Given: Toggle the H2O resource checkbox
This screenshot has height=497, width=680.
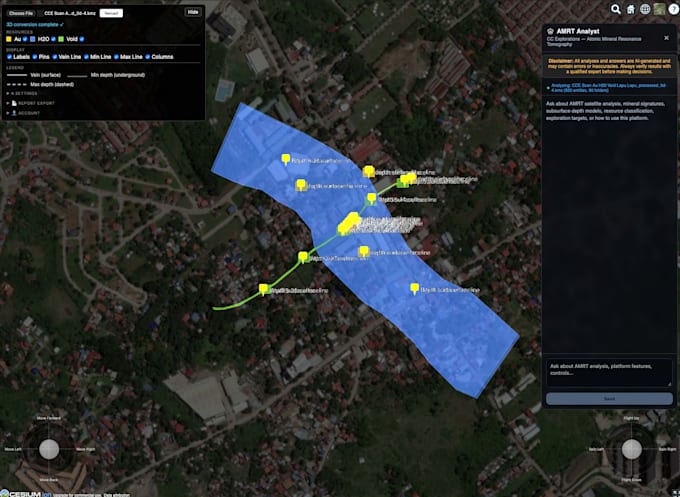Looking at the screenshot, I should [54, 39].
